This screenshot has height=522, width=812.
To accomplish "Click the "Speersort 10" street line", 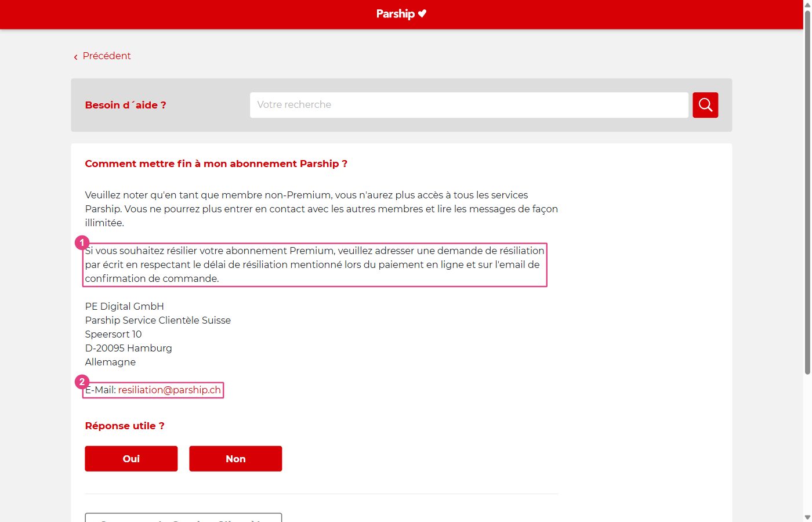I will (113, 334).
